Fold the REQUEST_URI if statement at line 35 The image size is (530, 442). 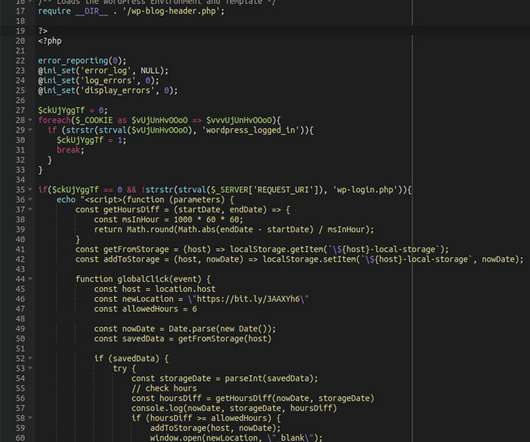pyautogui.click(x=30, y=190)
